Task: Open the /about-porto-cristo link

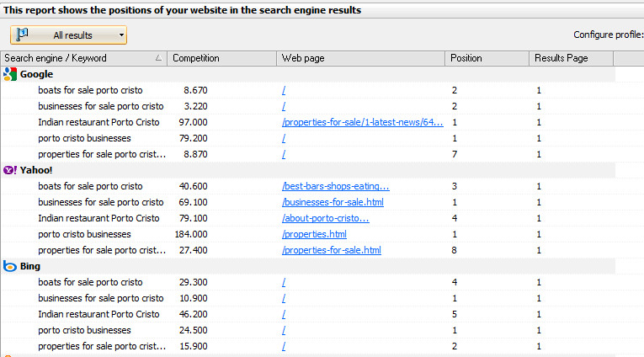Action: pyautogui.click(x=325, y=218)
